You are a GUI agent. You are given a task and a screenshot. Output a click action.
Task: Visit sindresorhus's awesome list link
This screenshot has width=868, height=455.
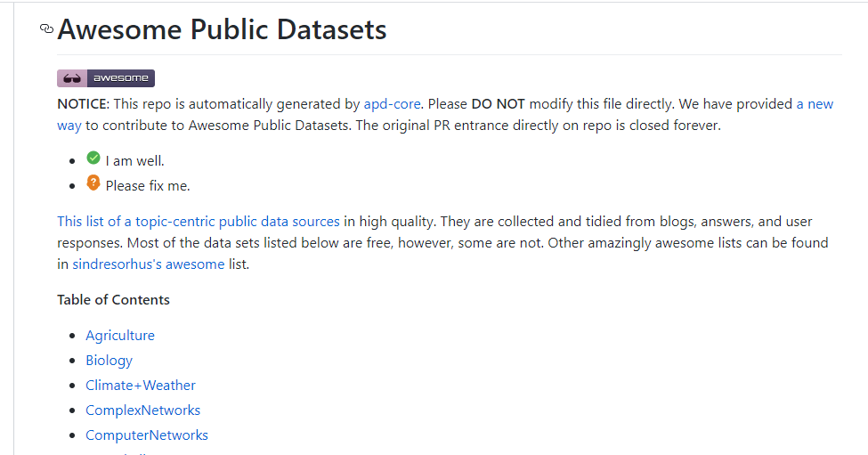pyautogui.click(x=149, y=264)
